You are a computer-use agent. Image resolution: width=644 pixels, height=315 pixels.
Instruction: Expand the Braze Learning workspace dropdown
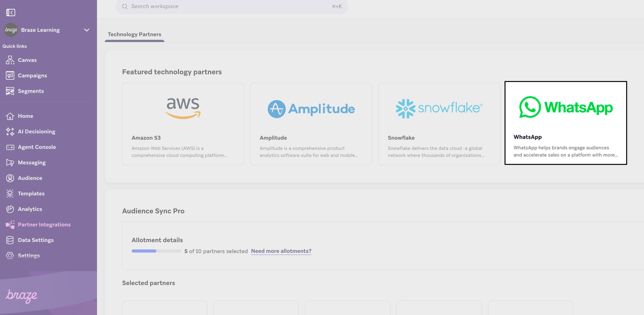[87, 30]
